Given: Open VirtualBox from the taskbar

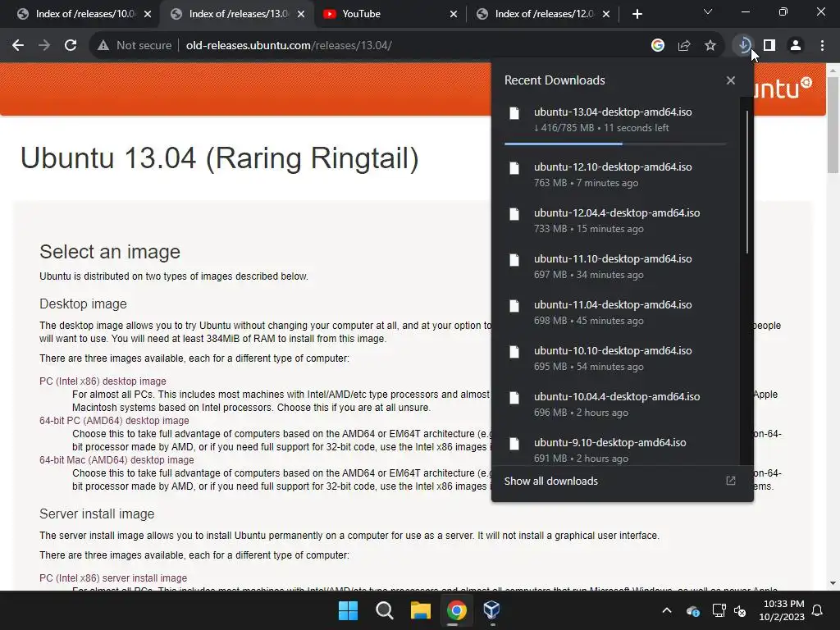Looking at the screenshot, I should tap(492, 610).
